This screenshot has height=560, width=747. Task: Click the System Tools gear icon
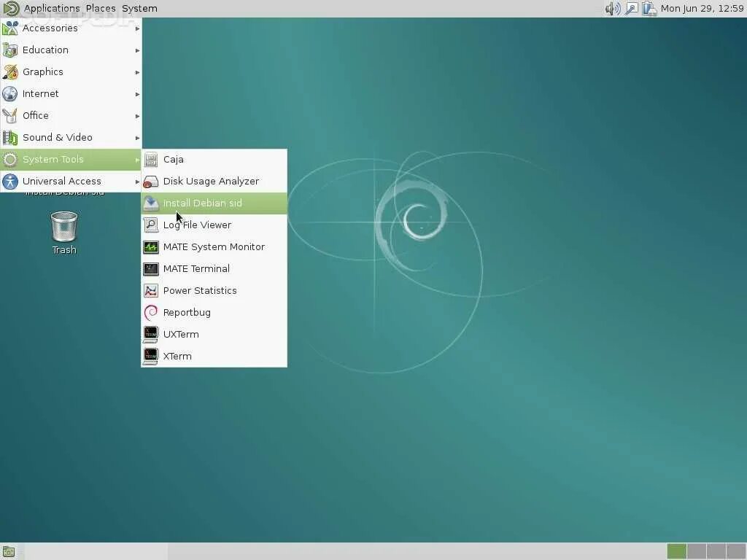coord(10,160)
